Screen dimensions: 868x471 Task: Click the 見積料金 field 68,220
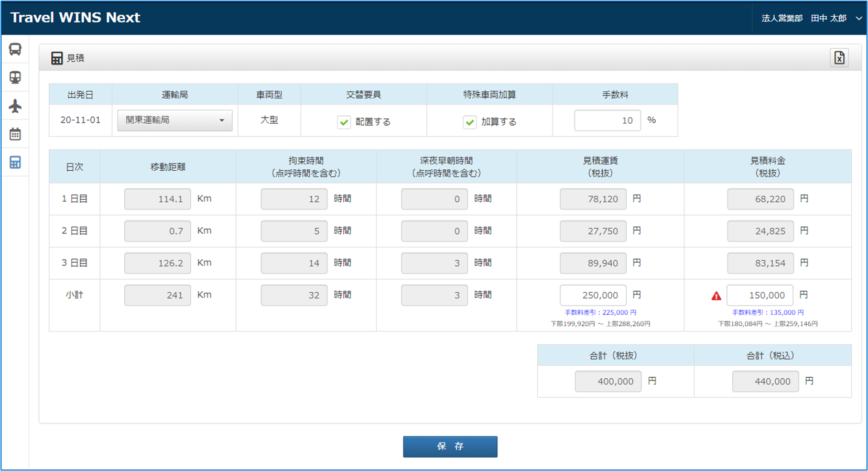(x=760, y=199)
